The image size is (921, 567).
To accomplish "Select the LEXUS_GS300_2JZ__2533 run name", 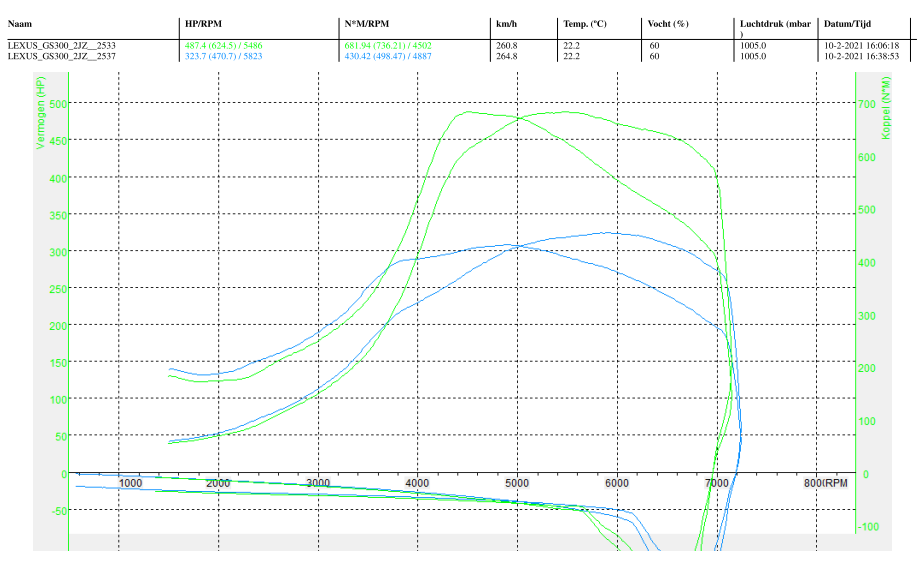I will pyautogui.click(x=61, y=46).
